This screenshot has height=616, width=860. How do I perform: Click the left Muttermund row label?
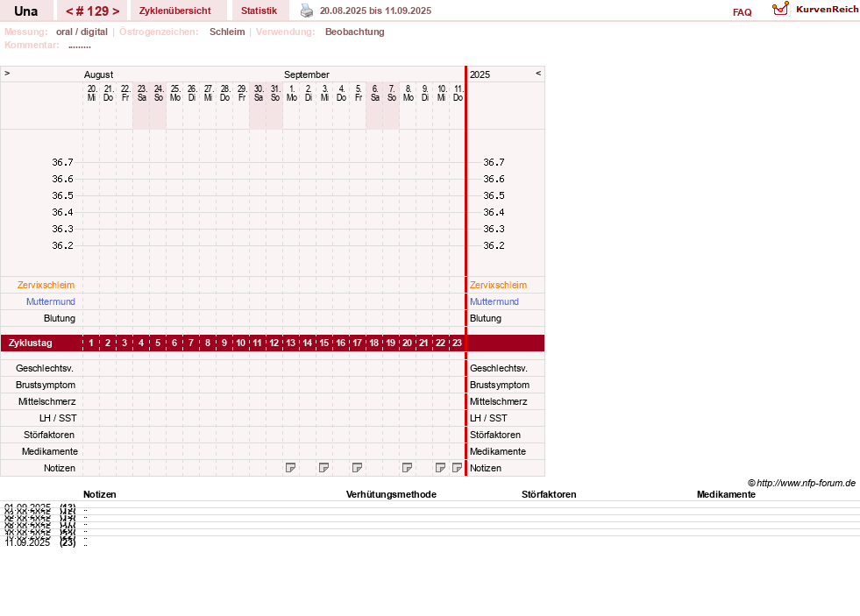[51, 301]
